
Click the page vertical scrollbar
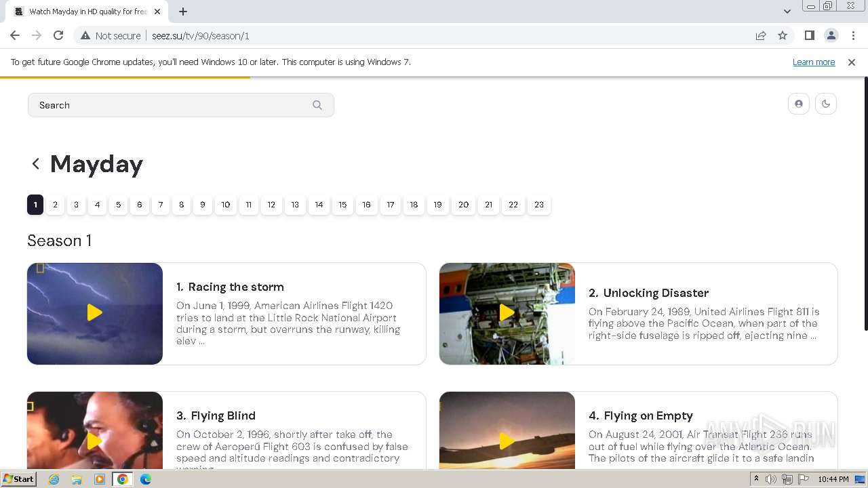[865, 203]
